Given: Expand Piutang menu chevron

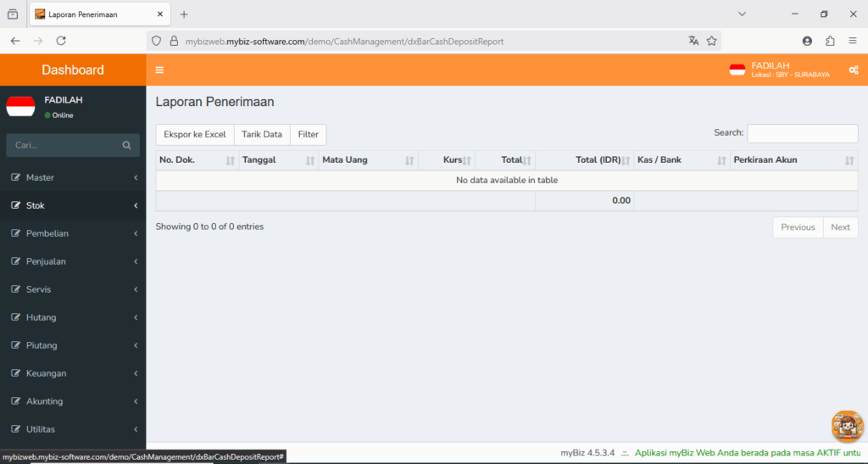Looking at the screenshot, I should (x=136, y=345).
